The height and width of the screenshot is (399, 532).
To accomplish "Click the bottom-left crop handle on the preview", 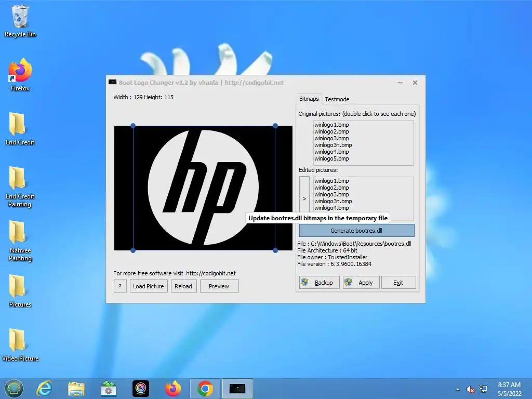I will coord(133,250).
